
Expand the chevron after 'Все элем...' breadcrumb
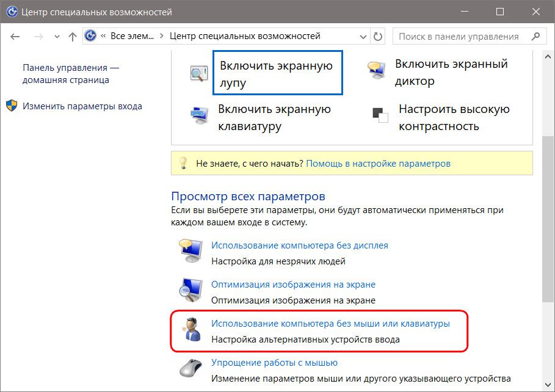coord(162,36)
